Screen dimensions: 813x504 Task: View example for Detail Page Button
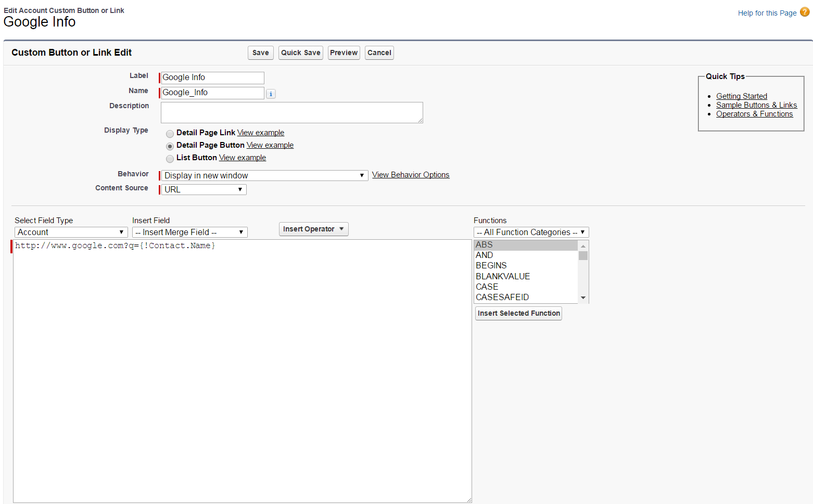click(270, 145)
